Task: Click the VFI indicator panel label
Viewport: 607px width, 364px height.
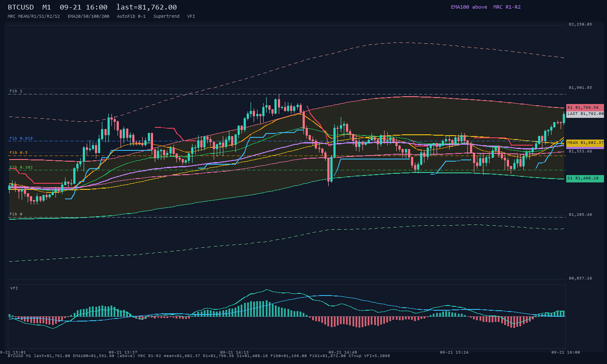Action: pos(14,288)
